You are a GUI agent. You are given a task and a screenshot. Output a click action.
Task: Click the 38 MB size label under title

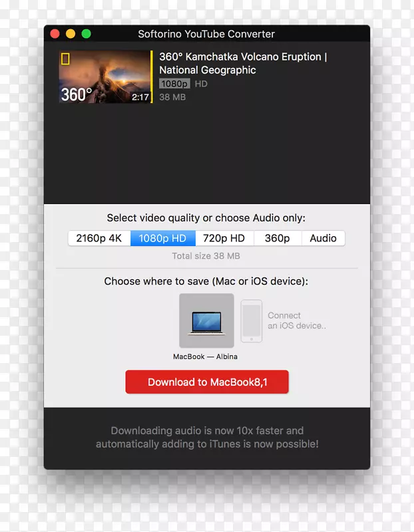click(x=172, y=97)
